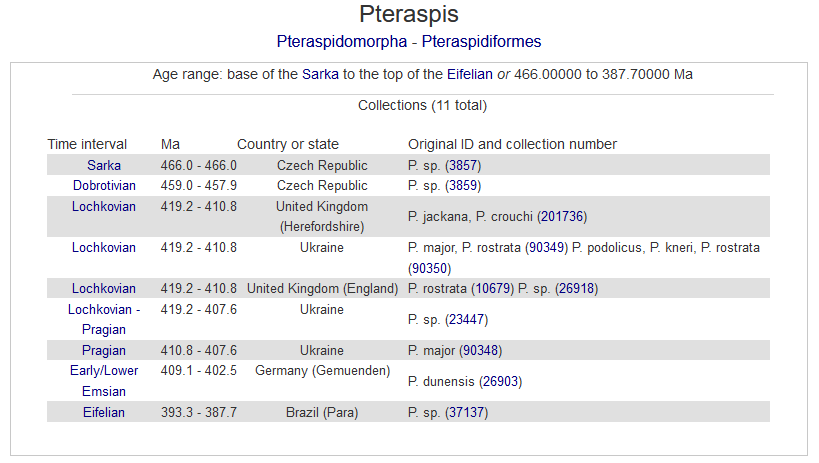Image resolution: width=819 pixels, height=463 pixels.
Task: Open the Eifelian time interval row link
Action: [103, 412]
